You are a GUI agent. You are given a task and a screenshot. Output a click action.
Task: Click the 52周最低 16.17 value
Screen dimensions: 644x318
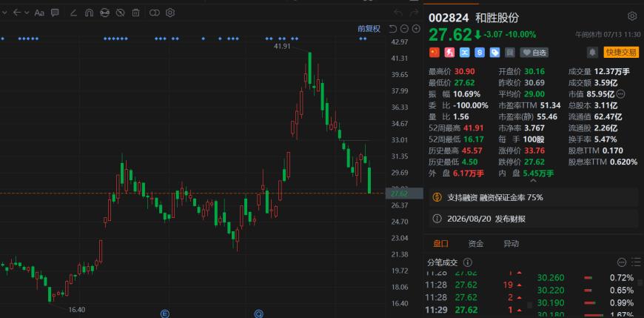(x=474, y=139)
